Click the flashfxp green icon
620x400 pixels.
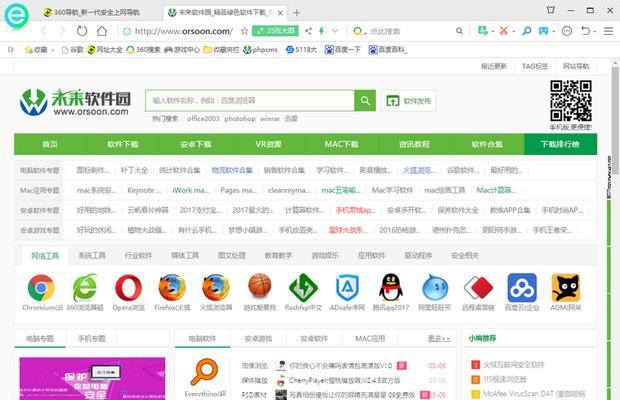(x=303, y=288)
